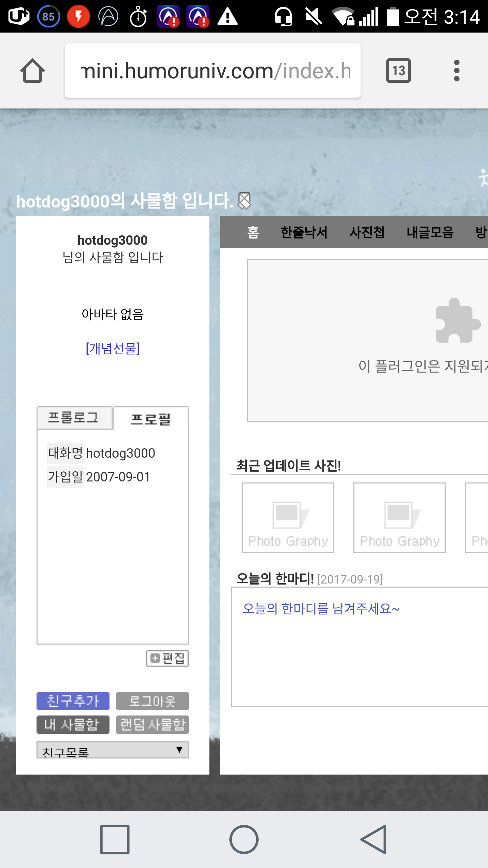
Task: Click the 편집 edit button
Action: point(167,658)
